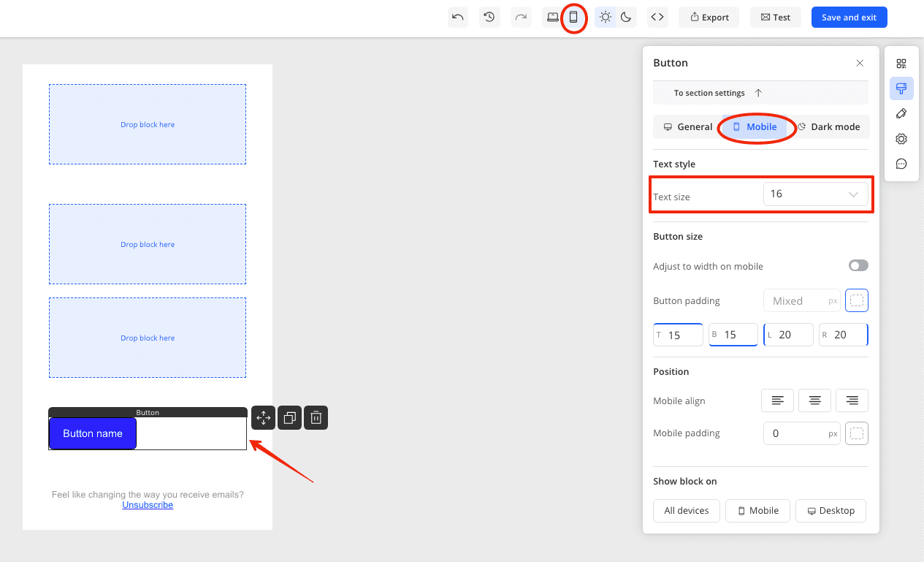Duplicate the Button block
The height and width of the screenshot is (562, 924).
click(289, 418)
